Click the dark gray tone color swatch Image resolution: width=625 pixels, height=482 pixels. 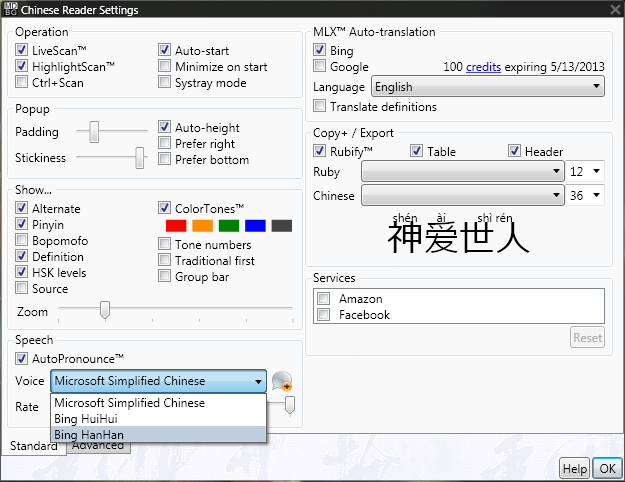282,226
